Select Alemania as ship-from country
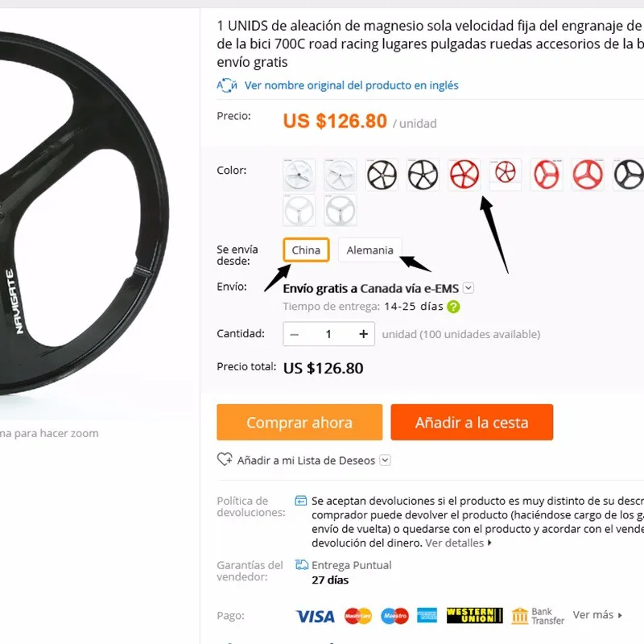The width and height of the screenshot is (644, 644). pos(369,250)
